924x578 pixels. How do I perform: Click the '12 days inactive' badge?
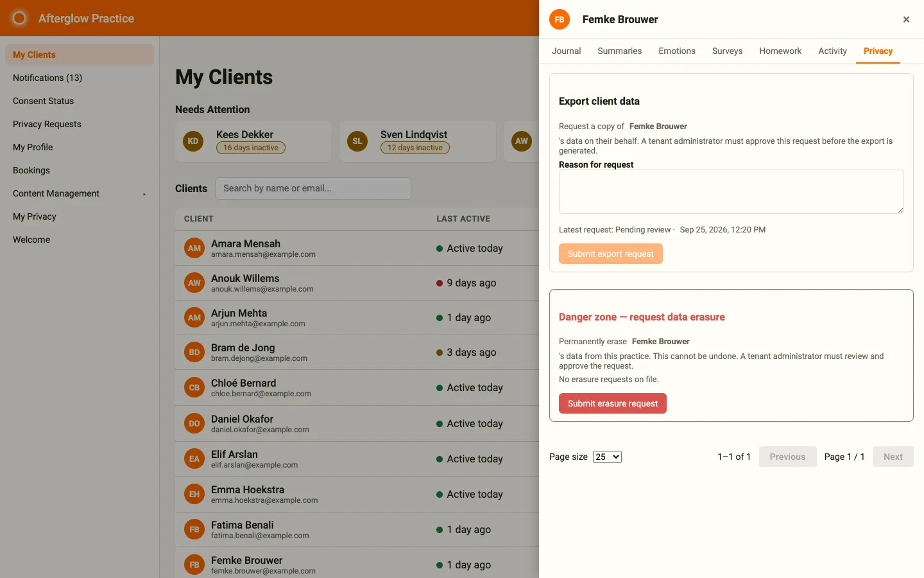415,148
